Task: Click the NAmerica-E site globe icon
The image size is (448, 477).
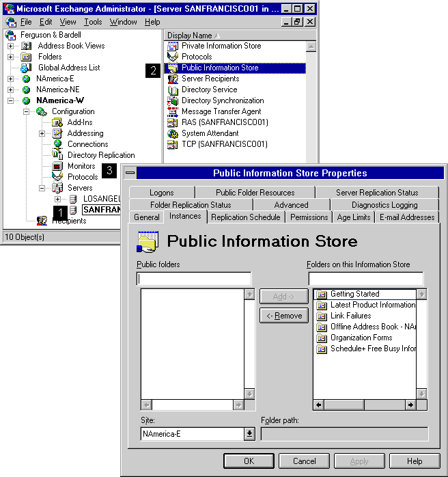Action: pyautogui.click(x=27, y=79)
